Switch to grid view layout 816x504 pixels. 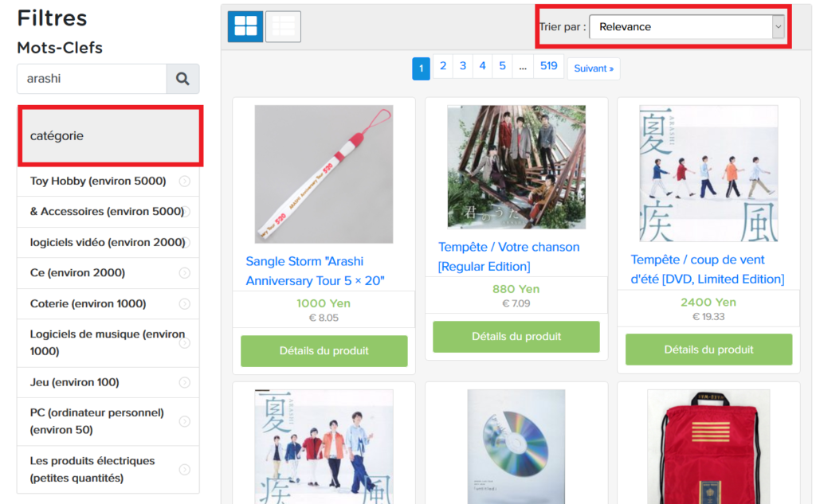(245, 26)
